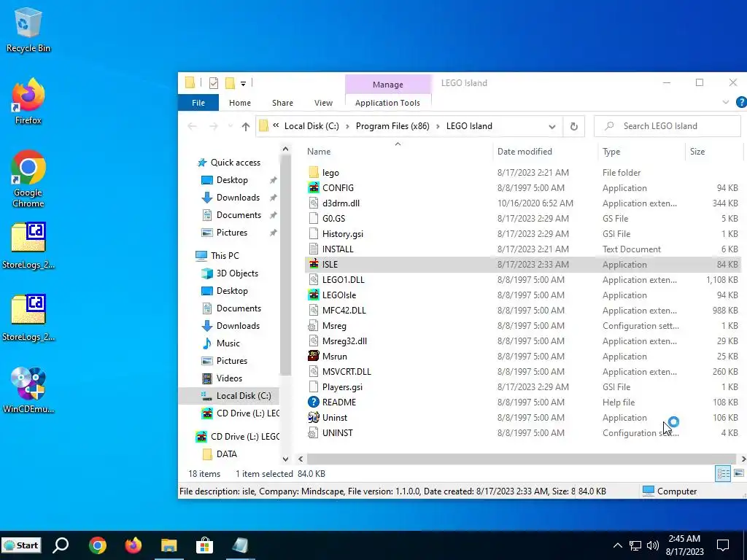The width and height of the screenshot is (747, 560).
Task: Switch to large icons view
Action: [x=739, y=473]
